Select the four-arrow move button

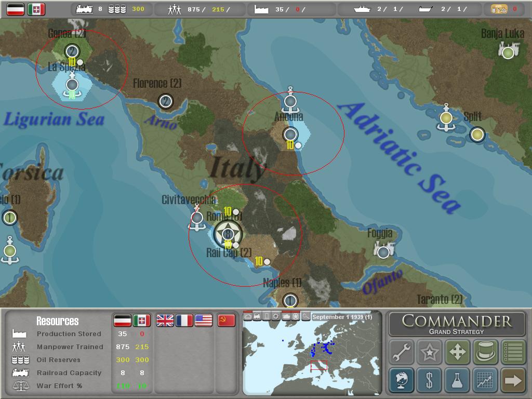[457, 352]
